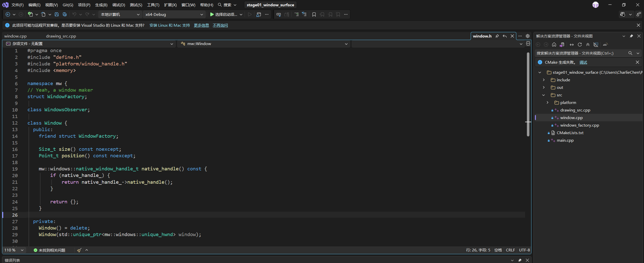This screenshot has height=263, width=644.
Task: Open editor settings gear beside tabs
Action: click(x=528, y=36)
